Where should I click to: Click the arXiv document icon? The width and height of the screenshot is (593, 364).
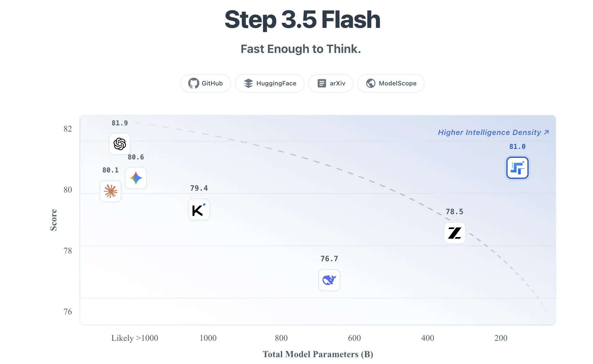pos(322,83)
